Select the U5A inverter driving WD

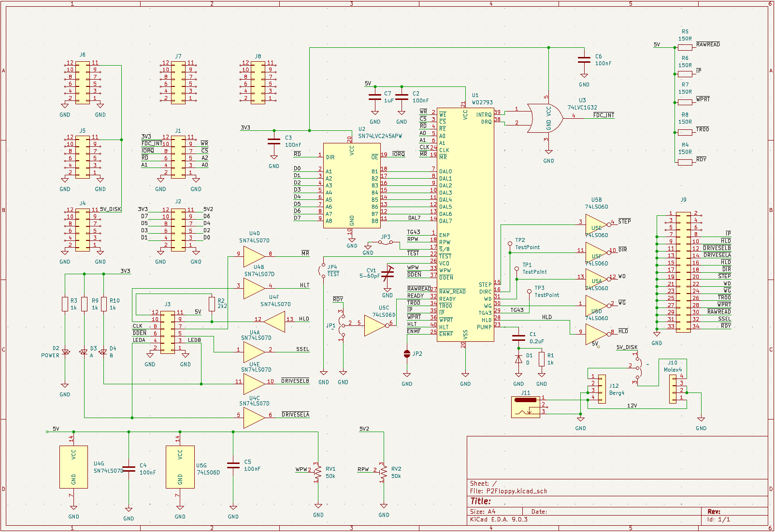(x=597, y=280)
